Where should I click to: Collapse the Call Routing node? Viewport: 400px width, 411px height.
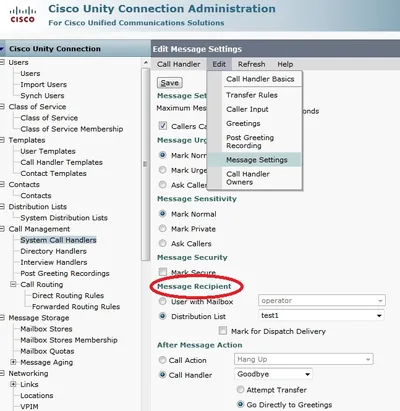point(13,284)
